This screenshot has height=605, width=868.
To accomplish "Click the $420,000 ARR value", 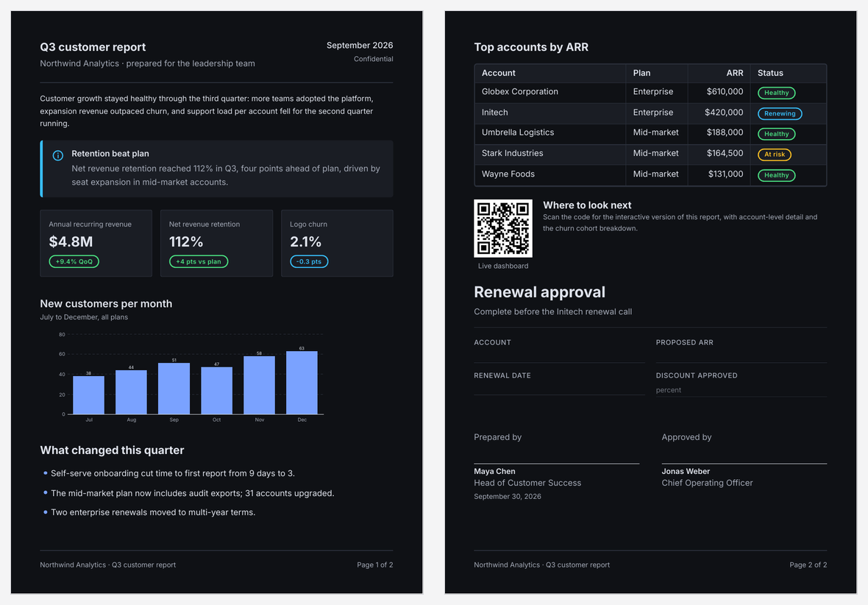I will click(x=724, y=113).
